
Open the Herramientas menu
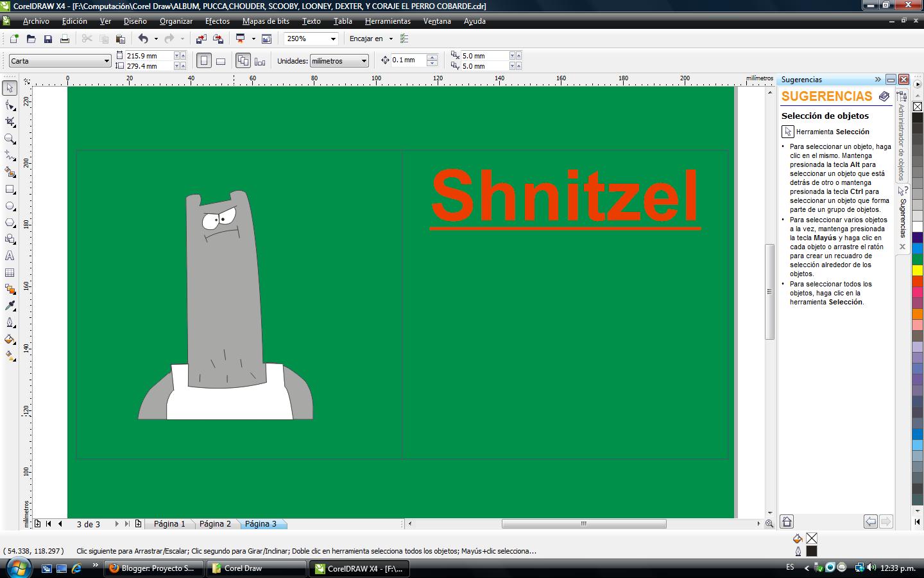(x=388, y=21)
